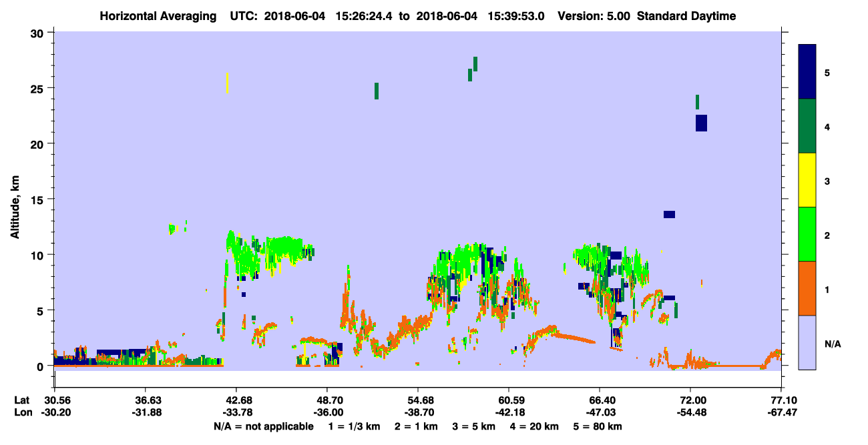868x445 pixels.
Task: Click the colorbar label 5
Action: point(827,72)
